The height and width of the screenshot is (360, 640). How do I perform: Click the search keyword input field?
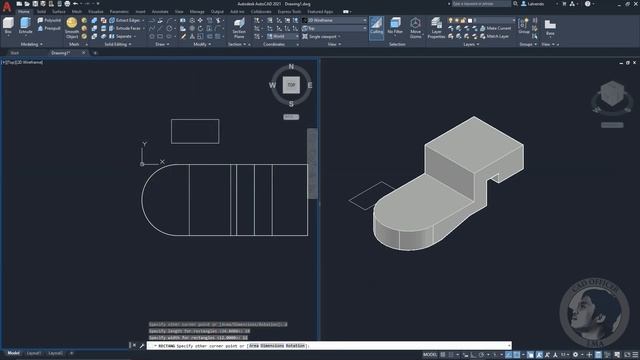[481, 4]
